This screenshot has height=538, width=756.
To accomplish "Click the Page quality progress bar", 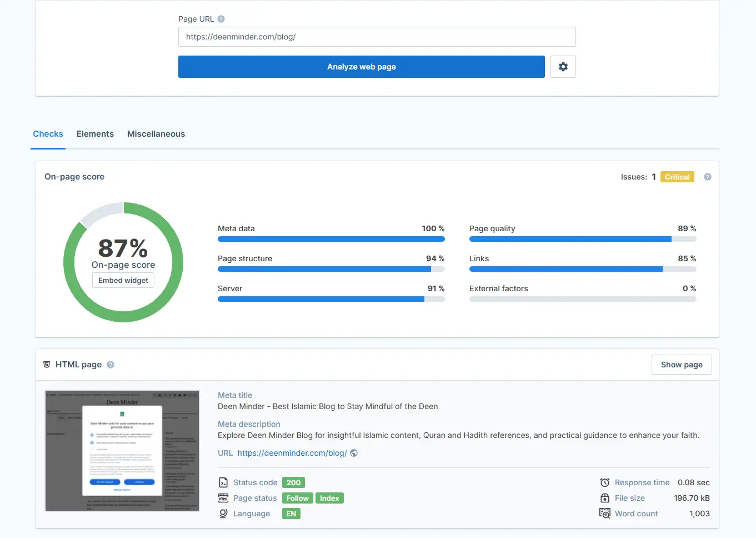I will (x=582, y=239).
